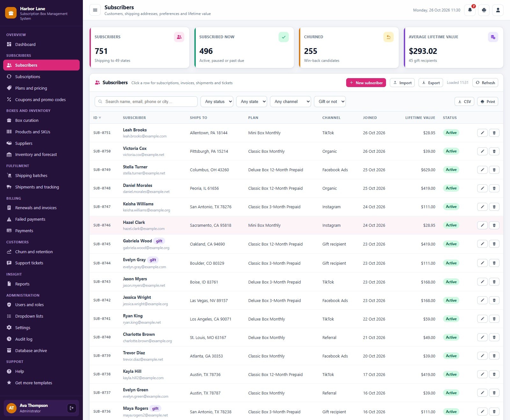Download the list with the CSV button
The width and height of the screenshot is (510, 420).
point(464,101)
